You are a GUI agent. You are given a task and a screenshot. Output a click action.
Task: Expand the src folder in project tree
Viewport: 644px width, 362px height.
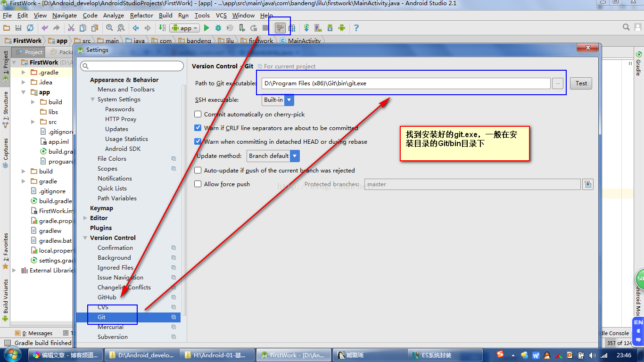pos(33,122)
